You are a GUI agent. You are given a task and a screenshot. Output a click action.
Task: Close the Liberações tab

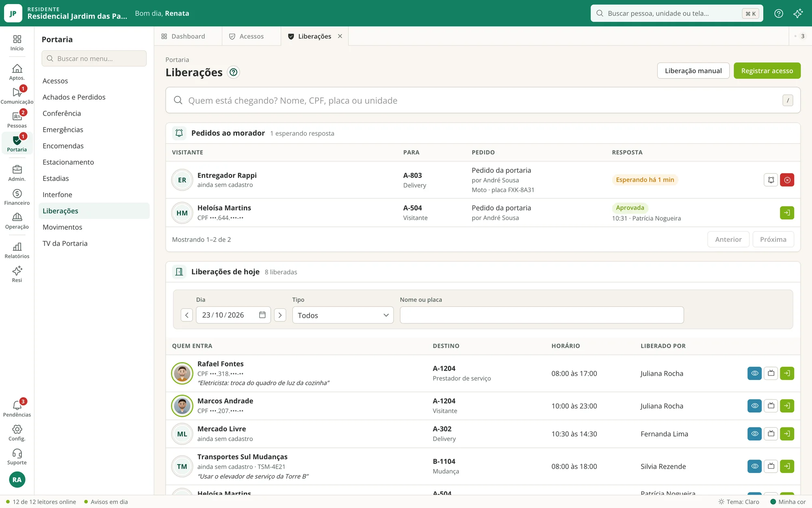[x=340, y=36]
